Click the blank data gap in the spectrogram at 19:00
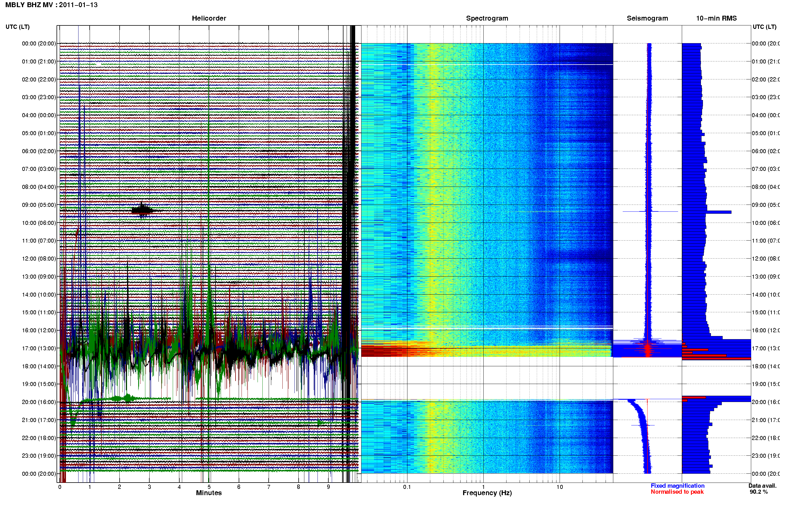Image resolution: width=812 pixels, height=508 pixels. [x=487, y=378]
